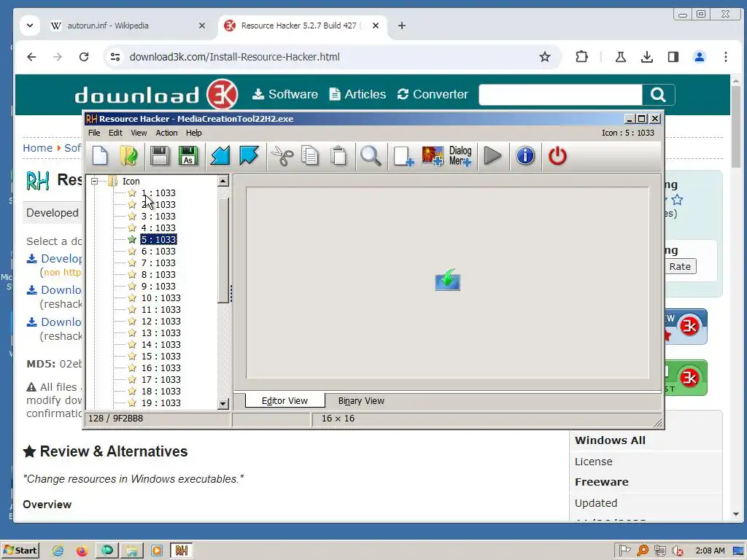Open a file with the folder toolbar icon
Image resolution: width=747 pixels, height=560 pixels.
pyautogui.click(x=128, y=156)
